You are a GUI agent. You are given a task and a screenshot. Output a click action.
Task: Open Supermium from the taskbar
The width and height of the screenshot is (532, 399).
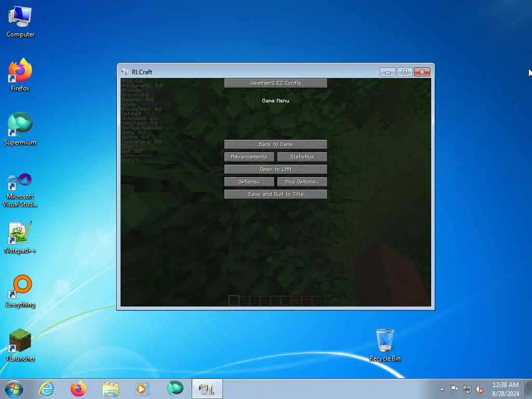coord(175,389)
